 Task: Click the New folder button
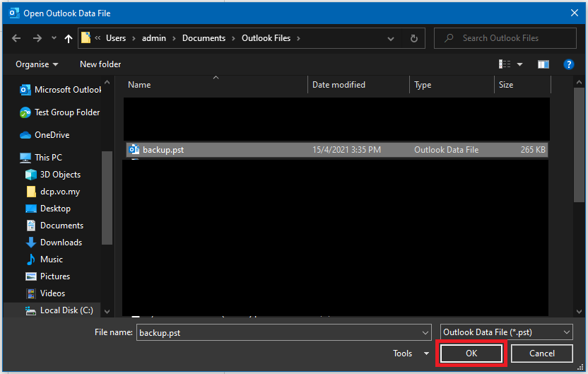(x=100, y=64)
